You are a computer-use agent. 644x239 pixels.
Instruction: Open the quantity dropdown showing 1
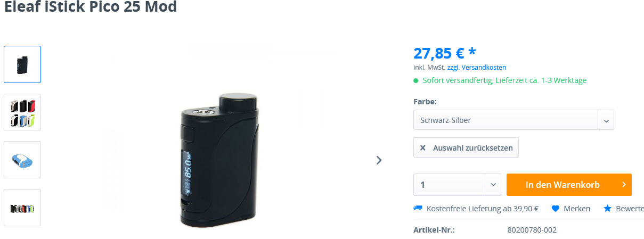click(457, 185)
